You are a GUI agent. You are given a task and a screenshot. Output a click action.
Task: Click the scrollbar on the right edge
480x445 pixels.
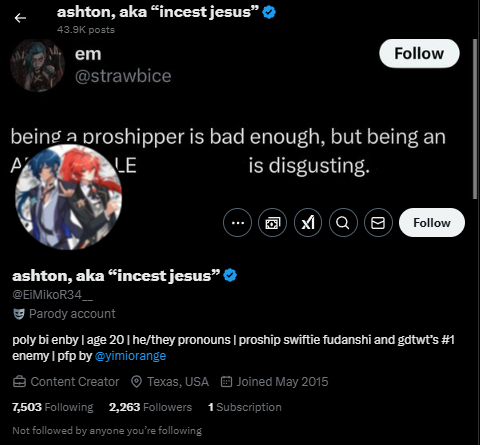[475, 119]
